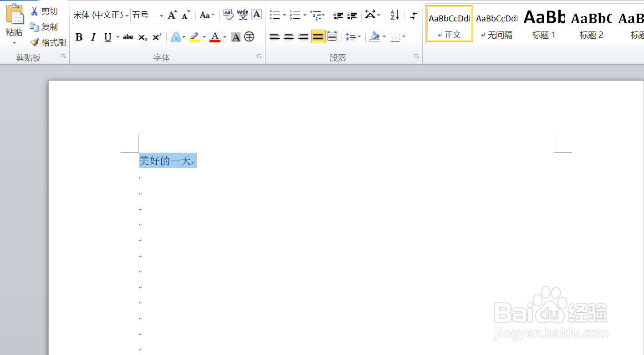The image size is (644, 355).
Task: Apply strikethrough to the selected text
Action: click(128, 37)
